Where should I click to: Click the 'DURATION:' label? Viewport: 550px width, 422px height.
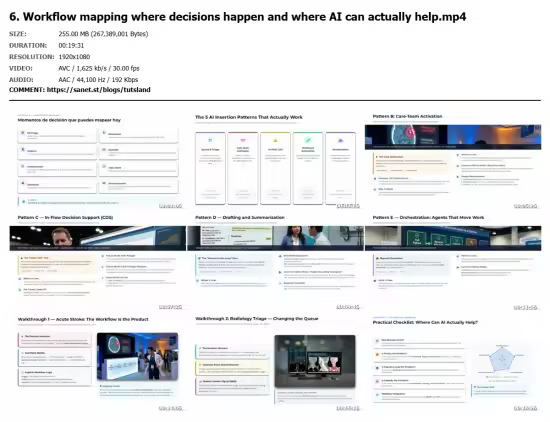[x=28, y=46]
